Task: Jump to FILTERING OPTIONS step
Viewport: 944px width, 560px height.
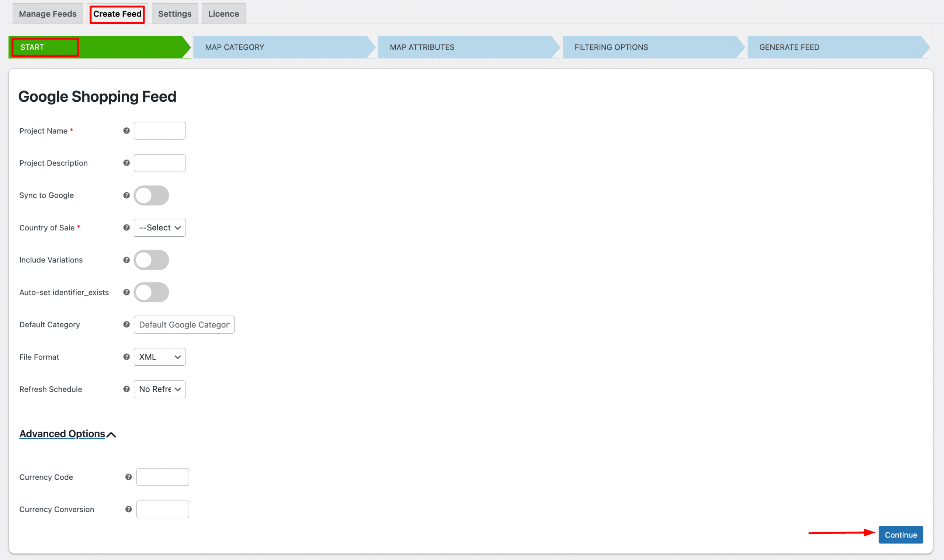Action: 653,47
